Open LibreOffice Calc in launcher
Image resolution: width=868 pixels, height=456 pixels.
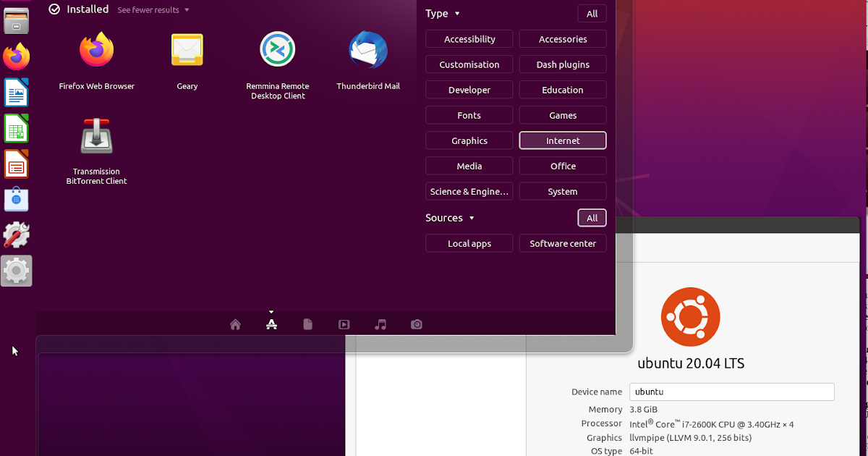point(17,128)
